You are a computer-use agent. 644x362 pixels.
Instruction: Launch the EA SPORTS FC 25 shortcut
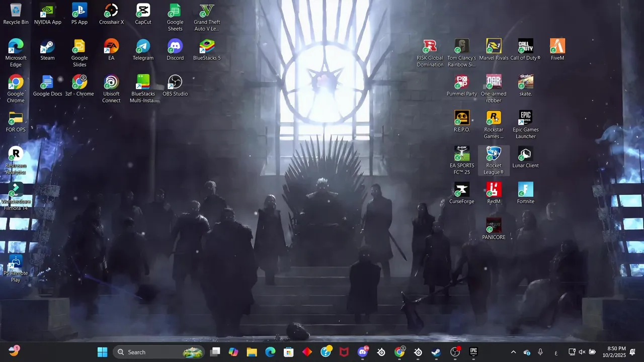(461, 161)
